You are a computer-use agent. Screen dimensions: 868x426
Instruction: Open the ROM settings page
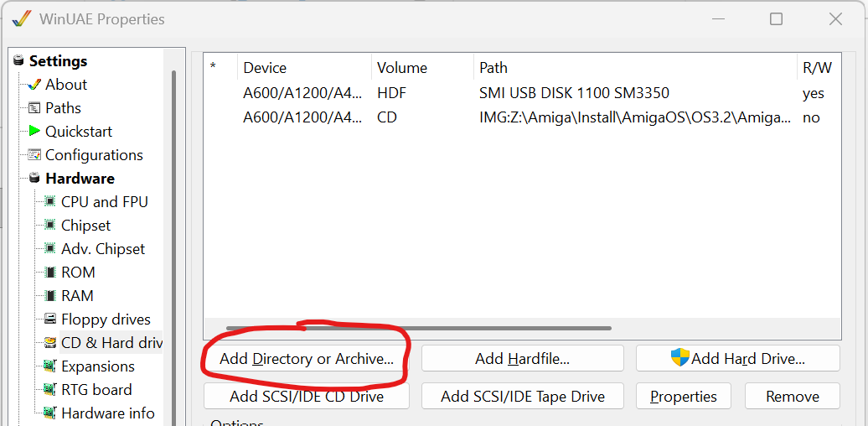click(x=78, y=273)
